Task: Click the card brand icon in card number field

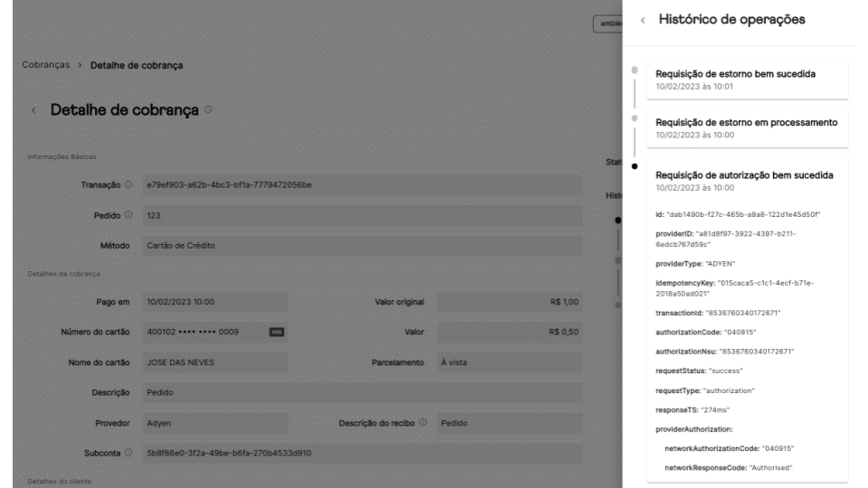Action: pyautogui.click(x=276, y=332)
